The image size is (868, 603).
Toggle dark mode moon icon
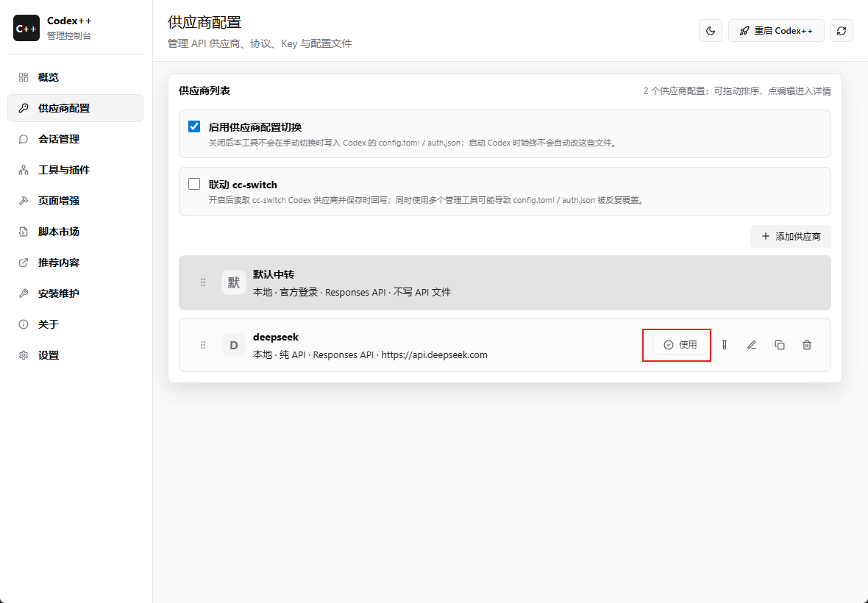[711, 31]
